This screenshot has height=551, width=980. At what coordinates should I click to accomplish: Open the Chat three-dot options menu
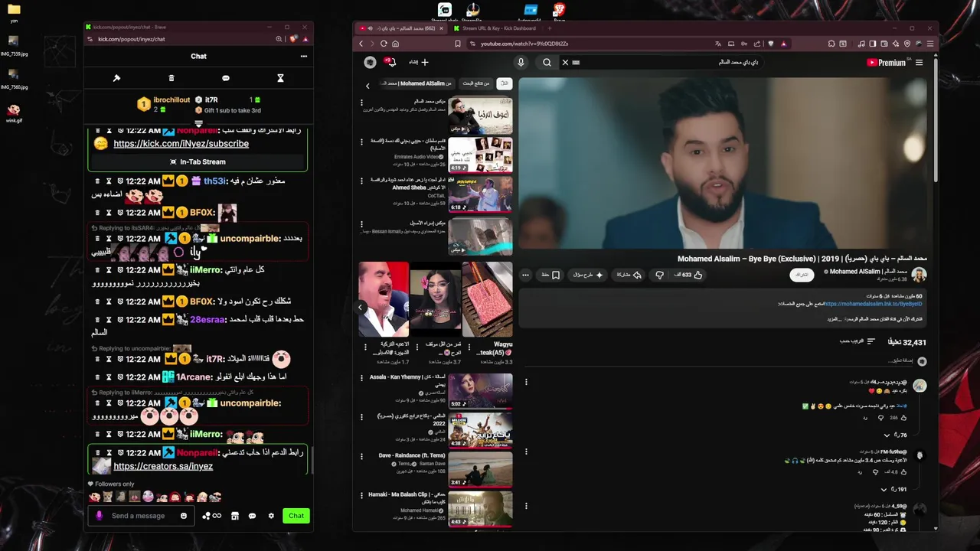tap(304, 56)
